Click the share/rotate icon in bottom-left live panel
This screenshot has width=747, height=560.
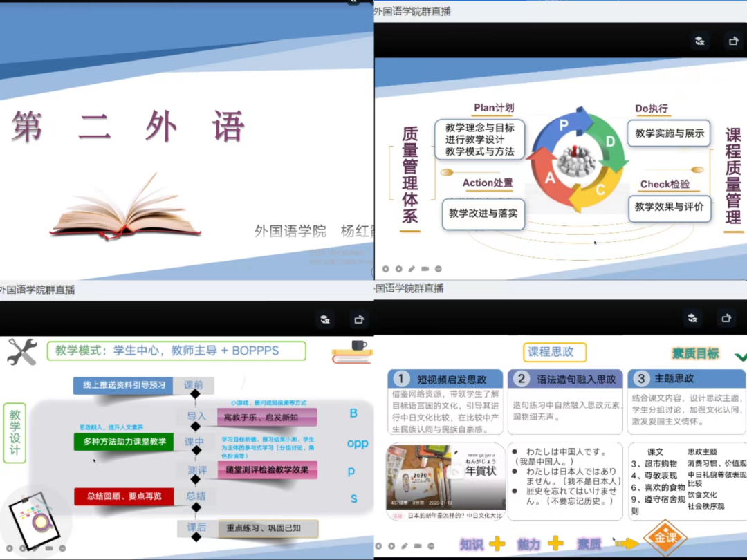pyautogui.click(x=358, y=319)
